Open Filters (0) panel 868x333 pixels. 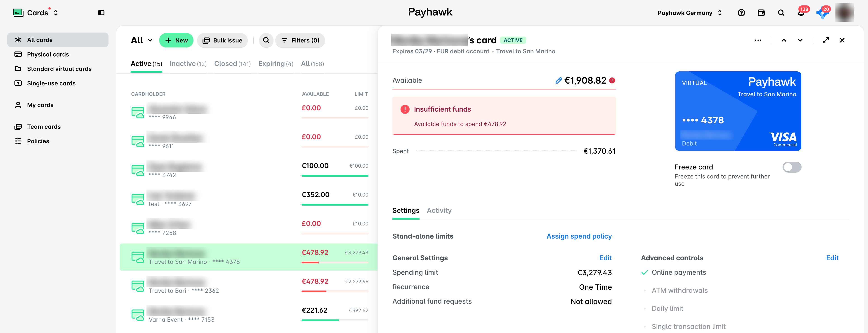coord(300,40)
